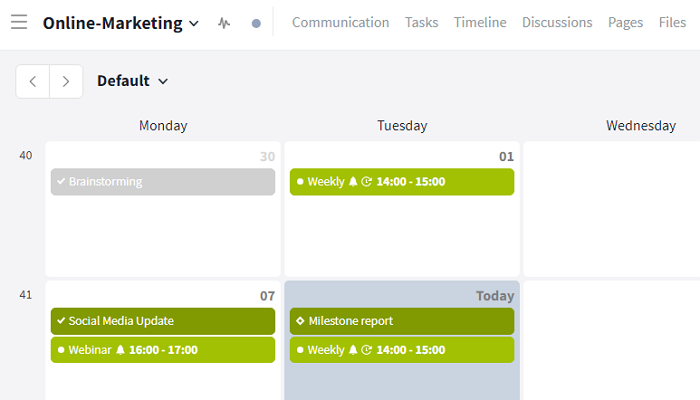Click recurring icon on Tuesday 01 Weekly event

[367, 181]
